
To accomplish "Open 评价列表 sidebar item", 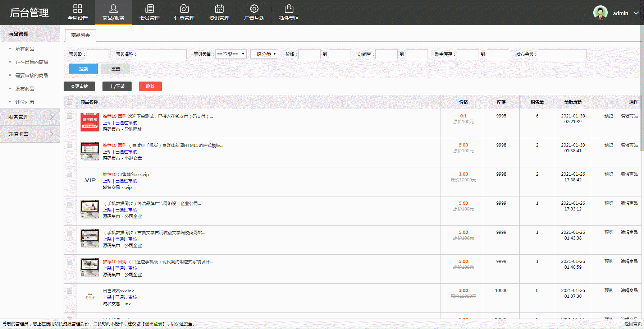I will (25, 102).
